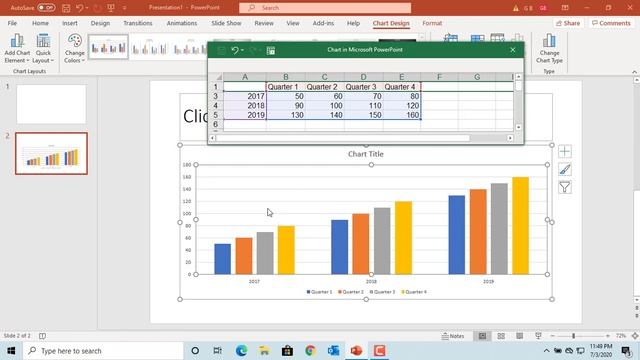Apply the third chart style thumbnail

(190, 47)
